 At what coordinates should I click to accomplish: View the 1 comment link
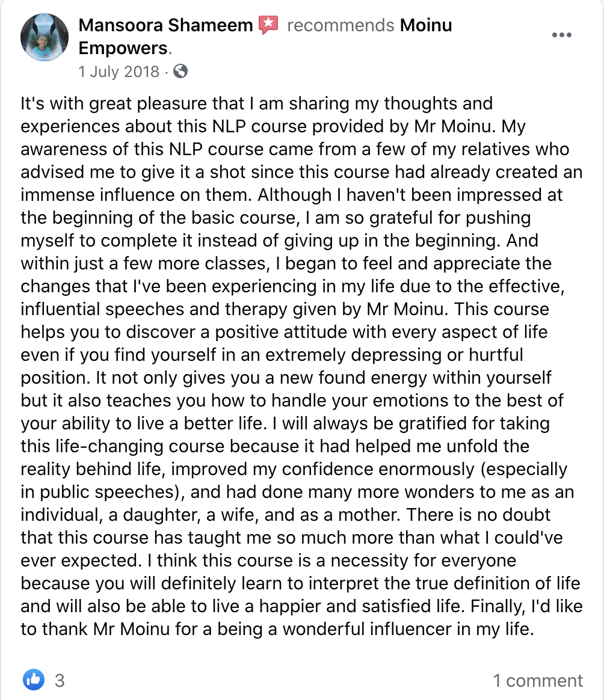click(x=538, y=681)
